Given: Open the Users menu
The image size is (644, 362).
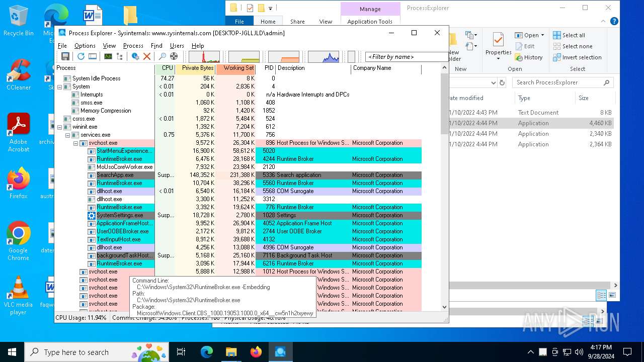Looking at the screenshot, I should [x=177, y=45].
